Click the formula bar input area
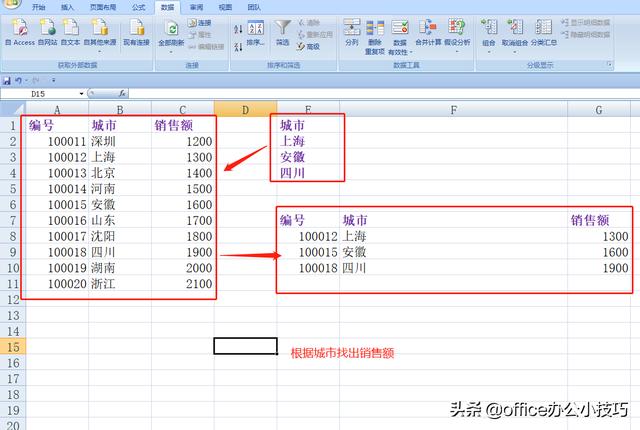Screen dimensions: 640x430 pyautogui.click(x=384, y=94)
